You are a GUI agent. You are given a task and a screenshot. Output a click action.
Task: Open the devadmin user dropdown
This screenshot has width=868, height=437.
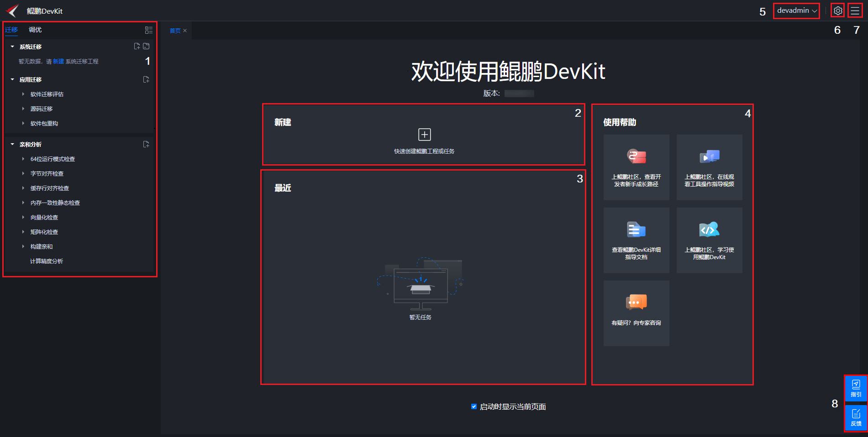797,10
